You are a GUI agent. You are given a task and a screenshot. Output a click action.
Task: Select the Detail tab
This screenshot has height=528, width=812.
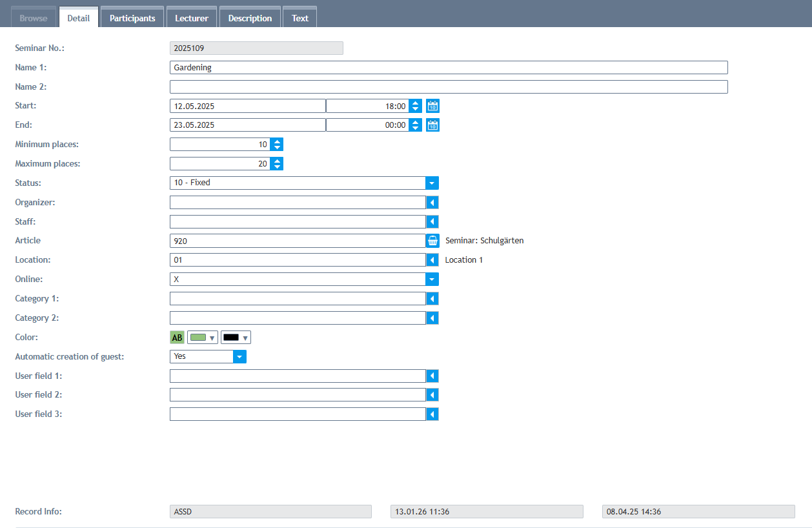coord(79,18)
